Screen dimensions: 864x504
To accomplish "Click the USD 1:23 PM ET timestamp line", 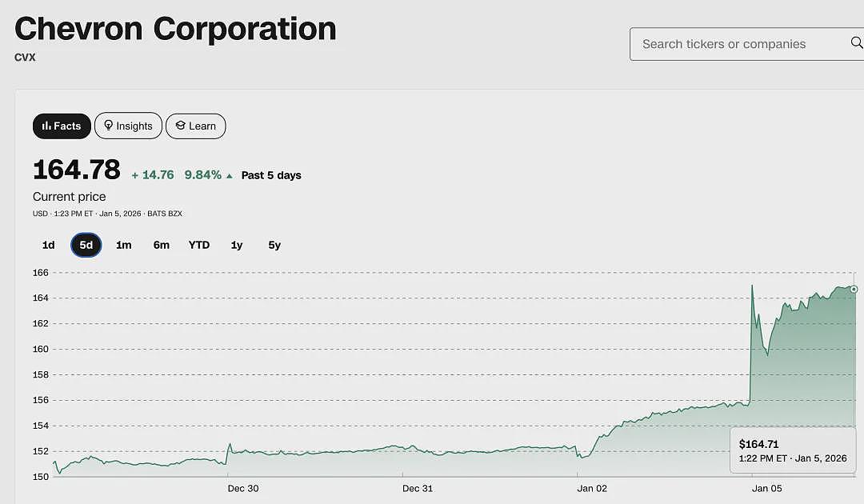I will 107,214.
